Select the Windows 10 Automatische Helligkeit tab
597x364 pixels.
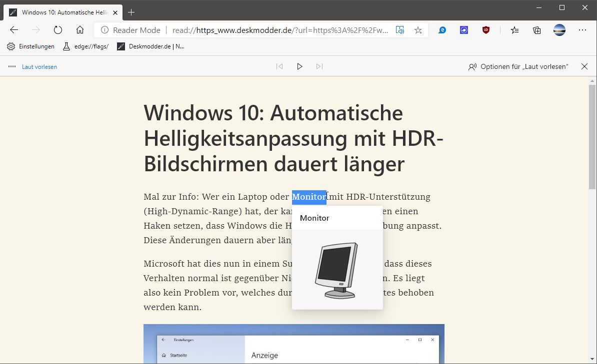coord(63,12)
